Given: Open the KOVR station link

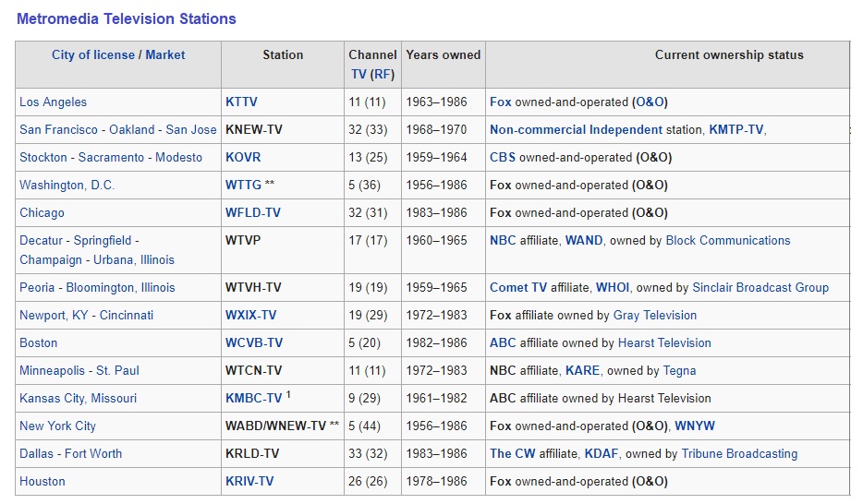Looking at the screenshot, I should pos(243,158).
